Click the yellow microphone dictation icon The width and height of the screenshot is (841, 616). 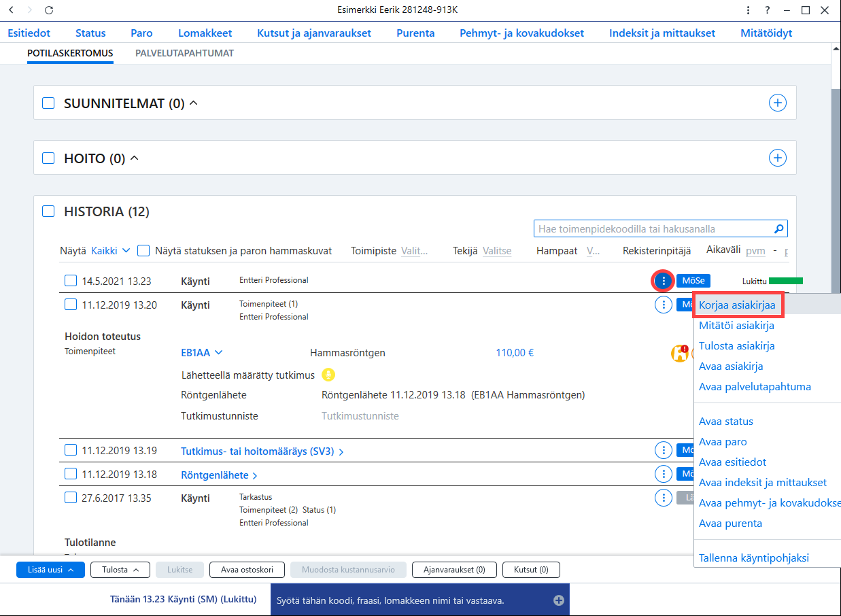[x=328, y=375]
